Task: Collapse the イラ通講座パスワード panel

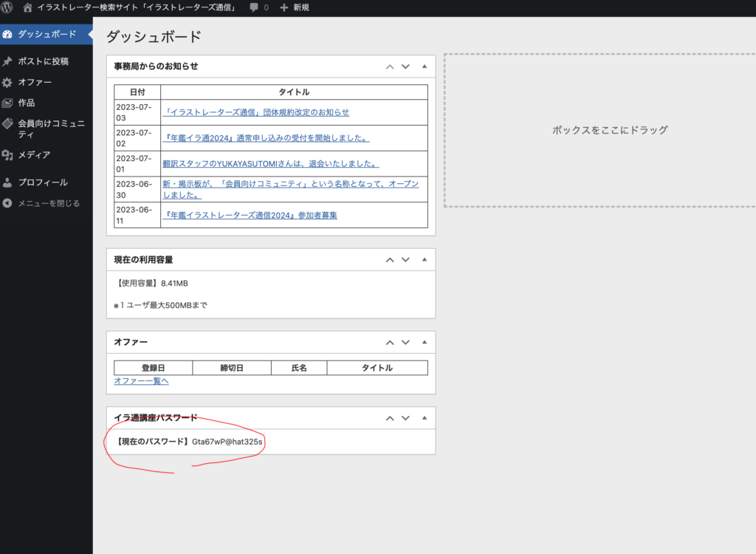Action: click(x=425, y=418)
